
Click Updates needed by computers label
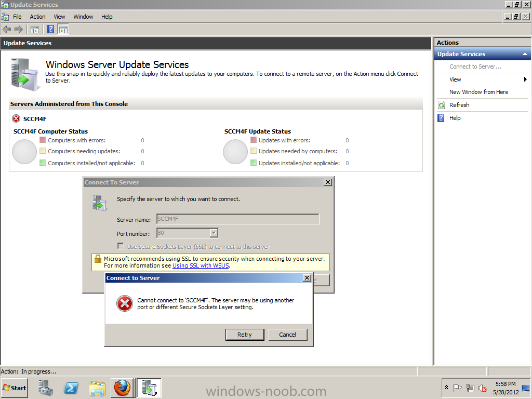298,151
